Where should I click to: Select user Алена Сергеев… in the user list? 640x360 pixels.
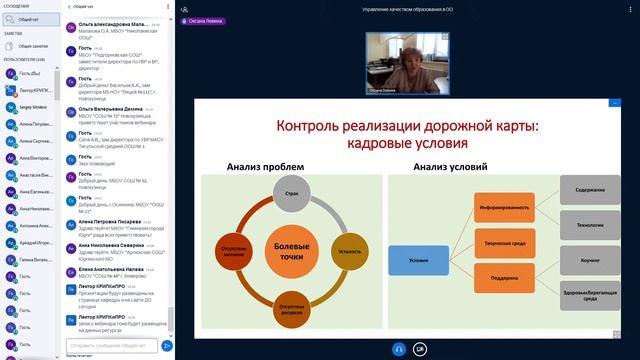29,141
